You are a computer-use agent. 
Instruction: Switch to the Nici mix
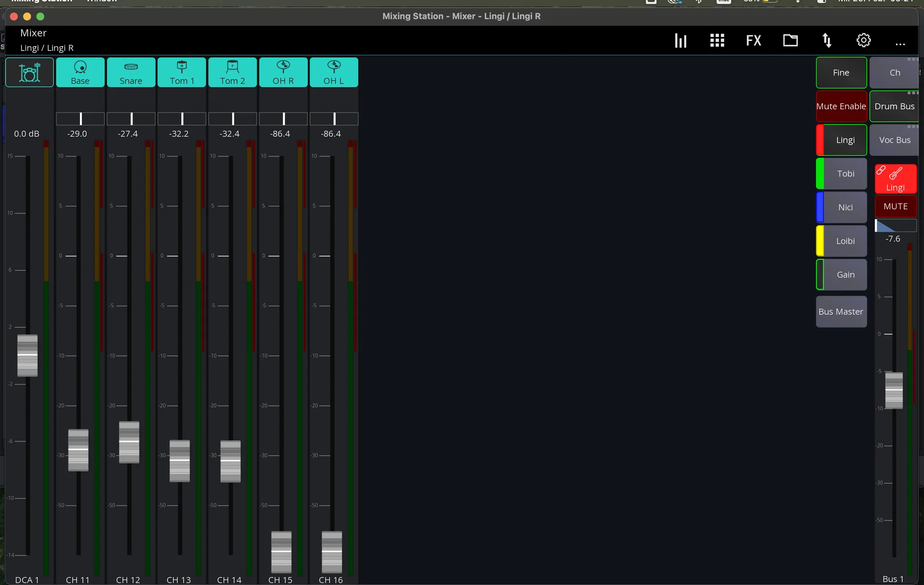click(x=845, y=207)
